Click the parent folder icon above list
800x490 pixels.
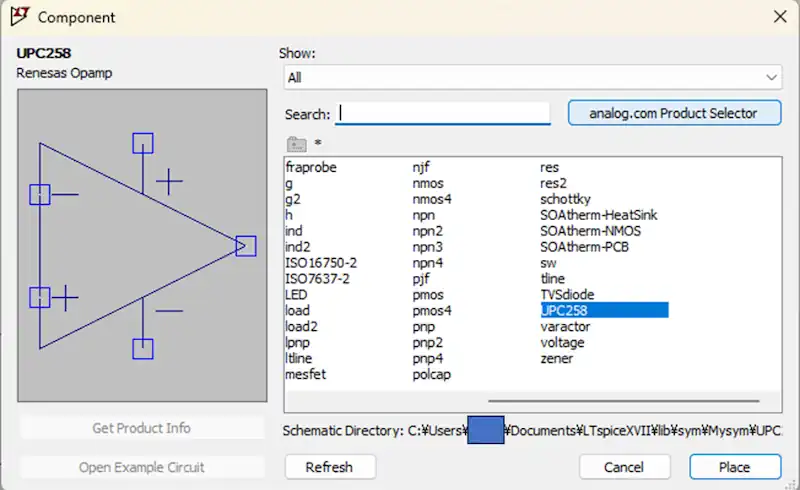pyautogui.click(x=295, y=143)
